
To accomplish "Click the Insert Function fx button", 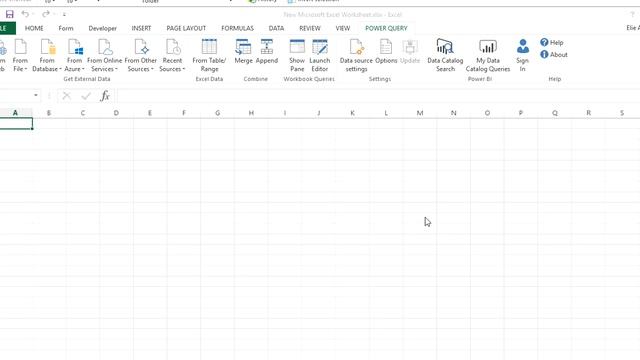I will pos(105,96).
